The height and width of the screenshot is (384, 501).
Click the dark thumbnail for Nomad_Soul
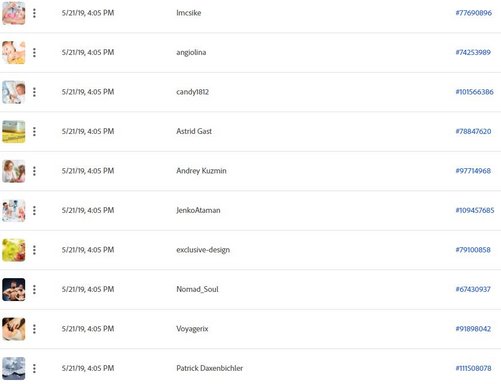(x=14, y=290)
